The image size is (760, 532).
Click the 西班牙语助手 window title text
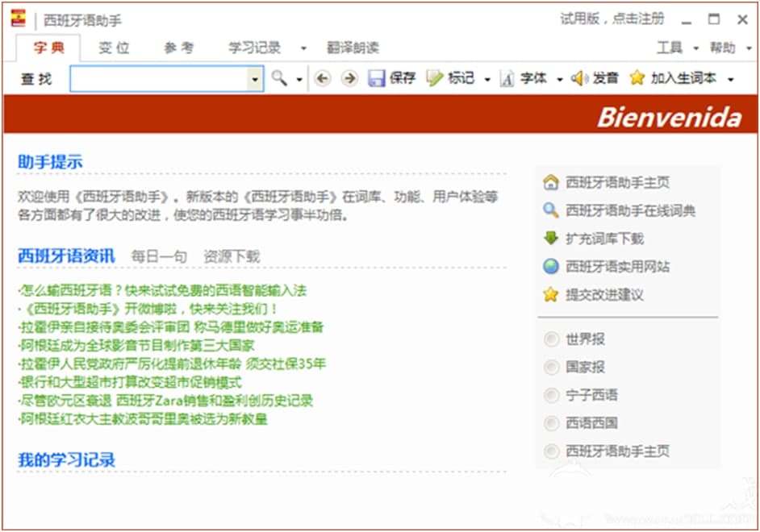coord(82,20)
